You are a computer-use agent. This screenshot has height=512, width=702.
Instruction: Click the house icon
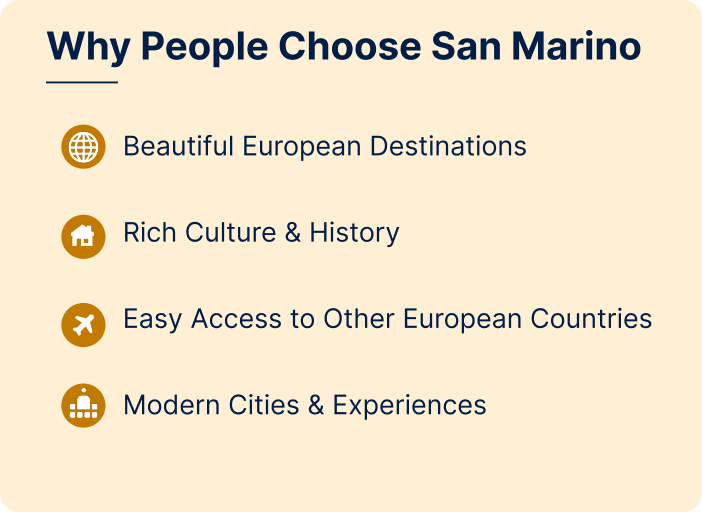click(83, 236)
